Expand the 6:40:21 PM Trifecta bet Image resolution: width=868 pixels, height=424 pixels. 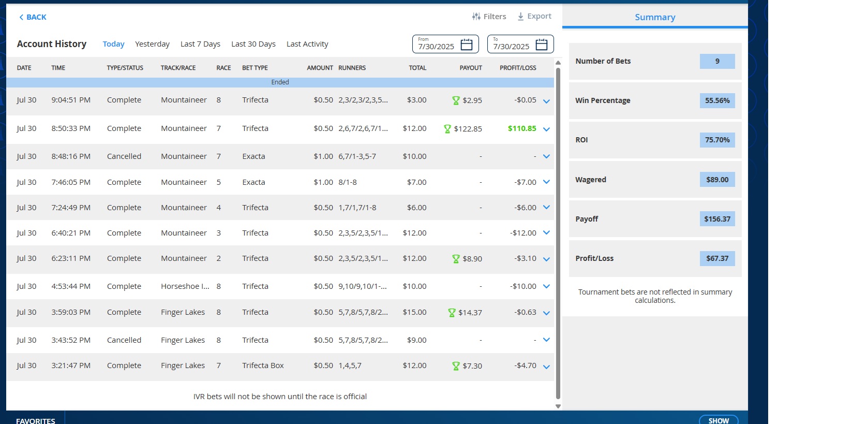(546, 232)
